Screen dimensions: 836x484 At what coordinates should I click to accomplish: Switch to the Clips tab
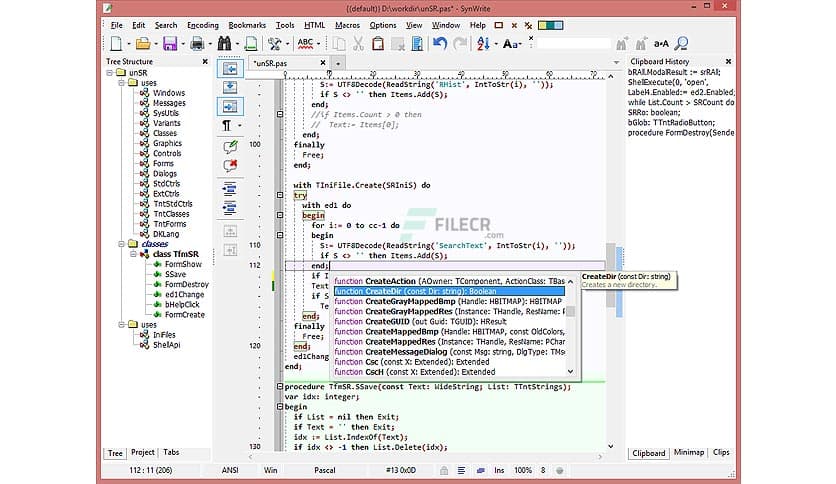[x=721, y=452]
